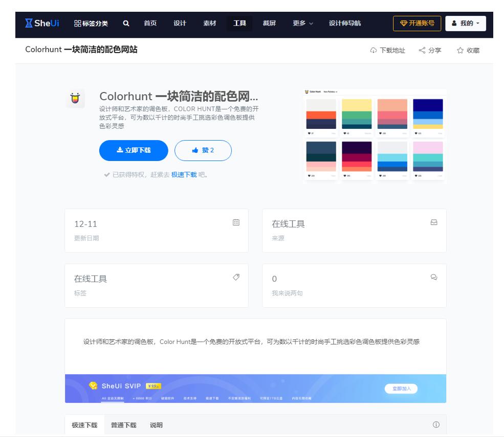Click the SheUi logo icon
504x437 pixels.
click(x=28, y=23)
